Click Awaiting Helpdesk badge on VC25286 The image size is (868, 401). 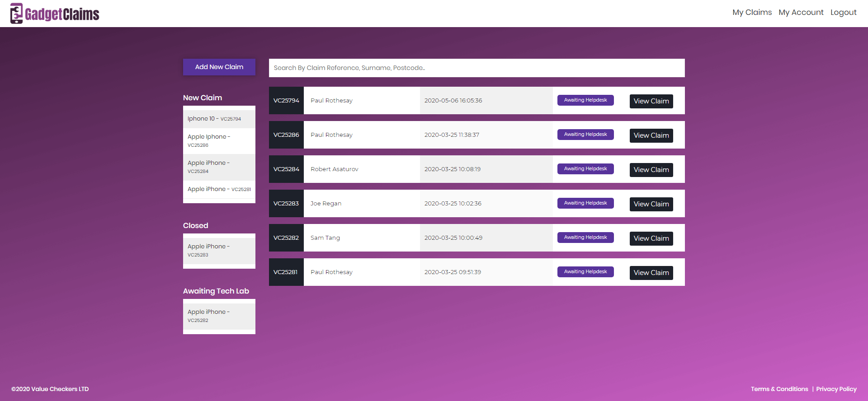point(585,135)
